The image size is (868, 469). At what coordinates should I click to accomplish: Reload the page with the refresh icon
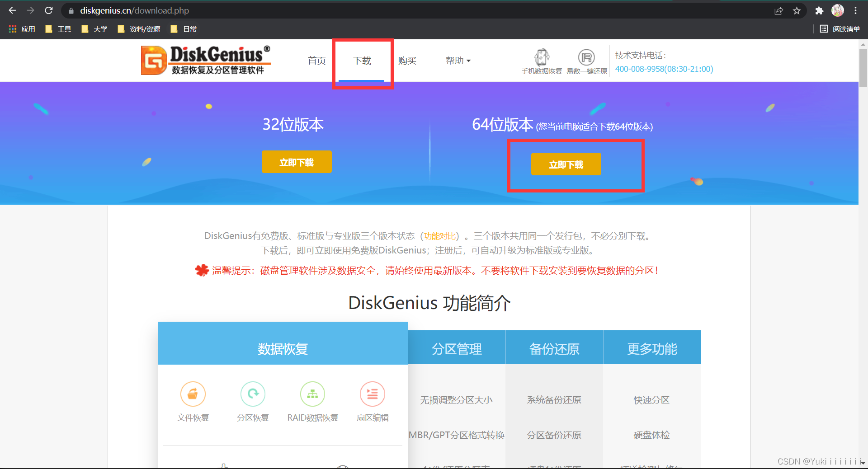(x=49, y=10)
